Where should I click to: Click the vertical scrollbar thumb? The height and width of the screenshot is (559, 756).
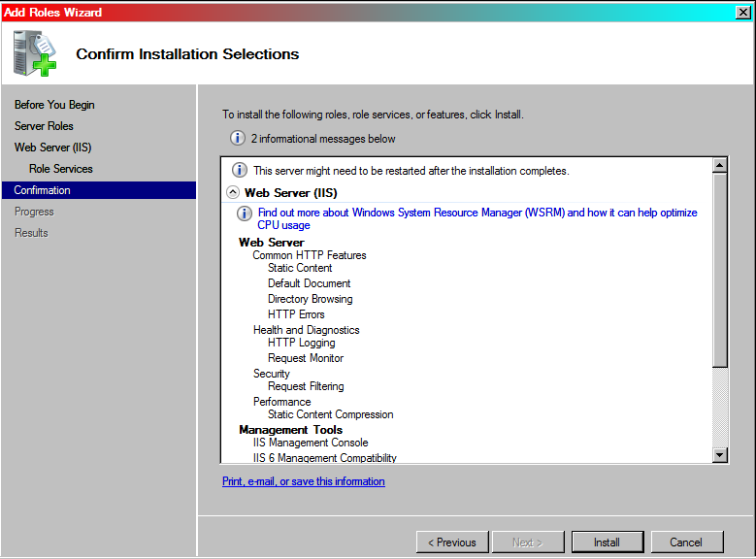click(720, 270)
